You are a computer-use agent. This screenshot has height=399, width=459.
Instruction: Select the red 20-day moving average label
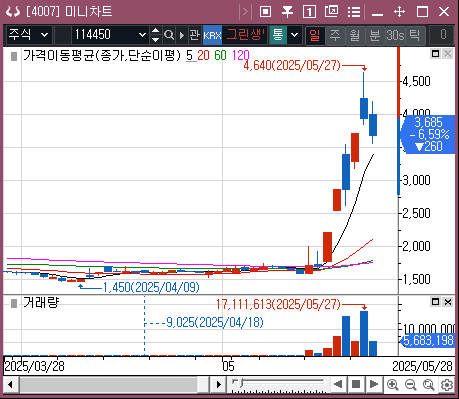[203, 55]
